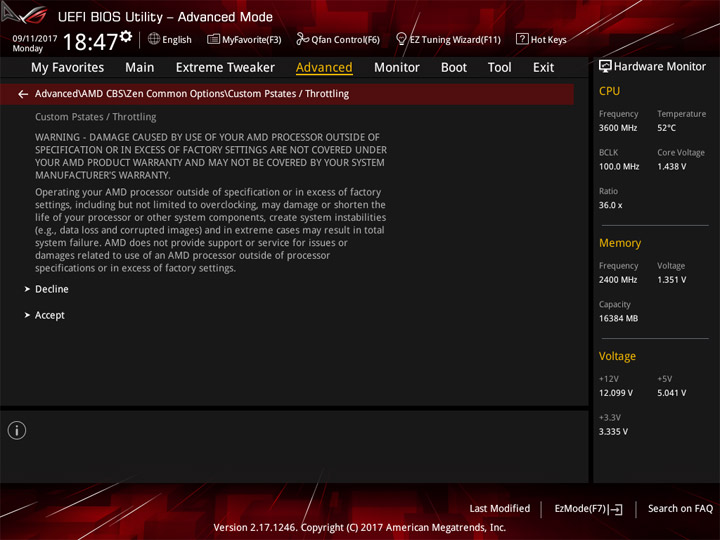Click Custom Pstates / Throttling heading
This screenshot has height=540, width=720.
pos(96,117)
